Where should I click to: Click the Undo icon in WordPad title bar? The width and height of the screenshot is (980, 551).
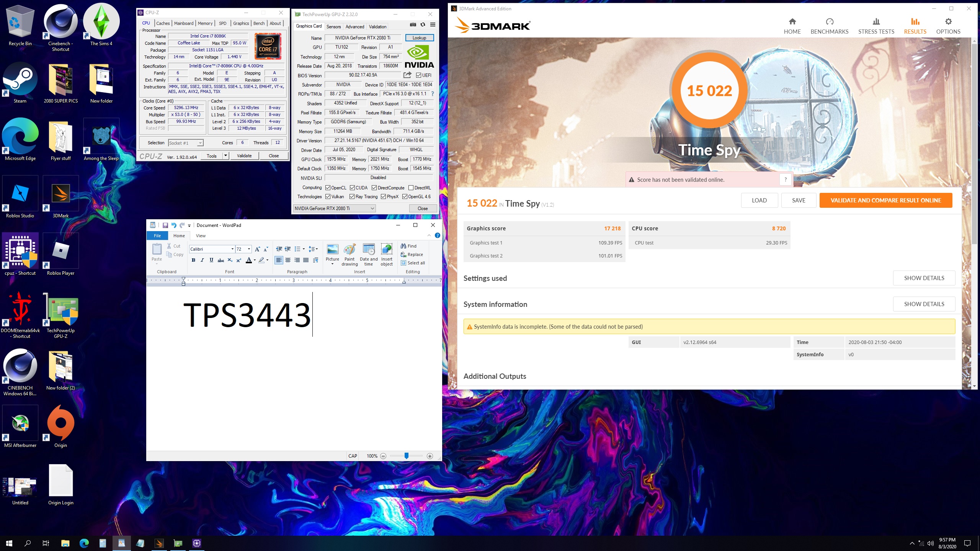(x=174, y=225)
